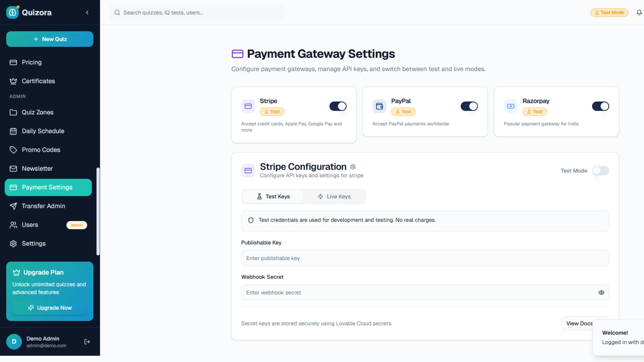Viewport: 644px width, 362px height.
Task: Click the Newsletter envelope icon
Action: (13, 169)
